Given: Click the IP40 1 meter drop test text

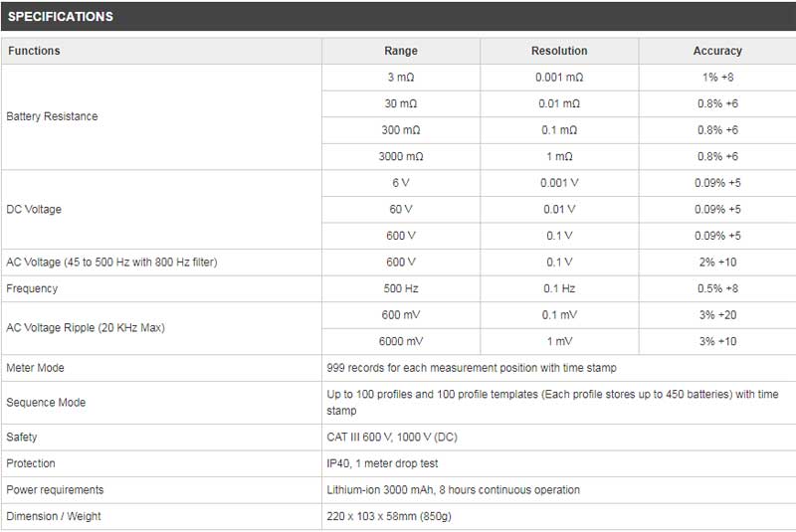Looking at the screenshot, I should coord(382,463).
